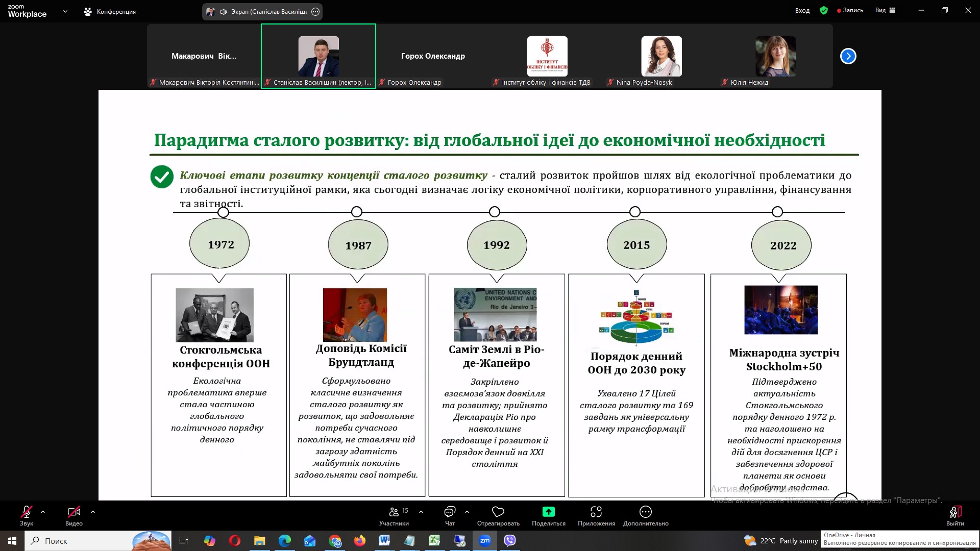Expand audio options arrow next to Звук
Viewport: 980px width, 551px height.
click(43, 512)
